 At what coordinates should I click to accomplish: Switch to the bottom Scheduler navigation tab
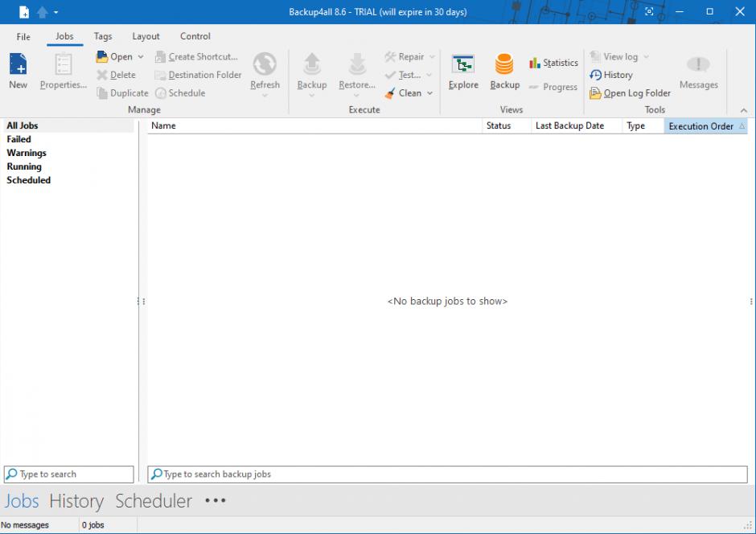coord(154,501)
